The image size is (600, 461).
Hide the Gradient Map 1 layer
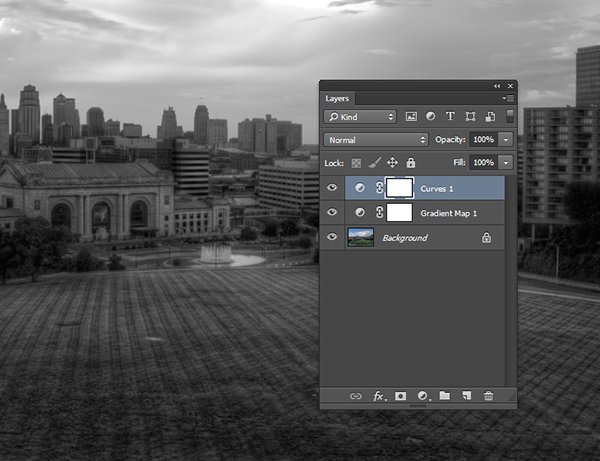(332, 212)
